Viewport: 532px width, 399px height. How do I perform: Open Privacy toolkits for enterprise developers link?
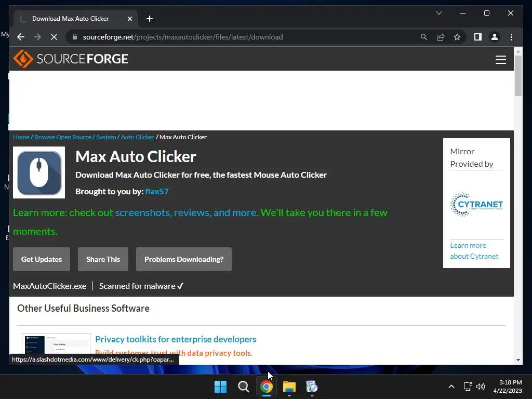(176, 339)
